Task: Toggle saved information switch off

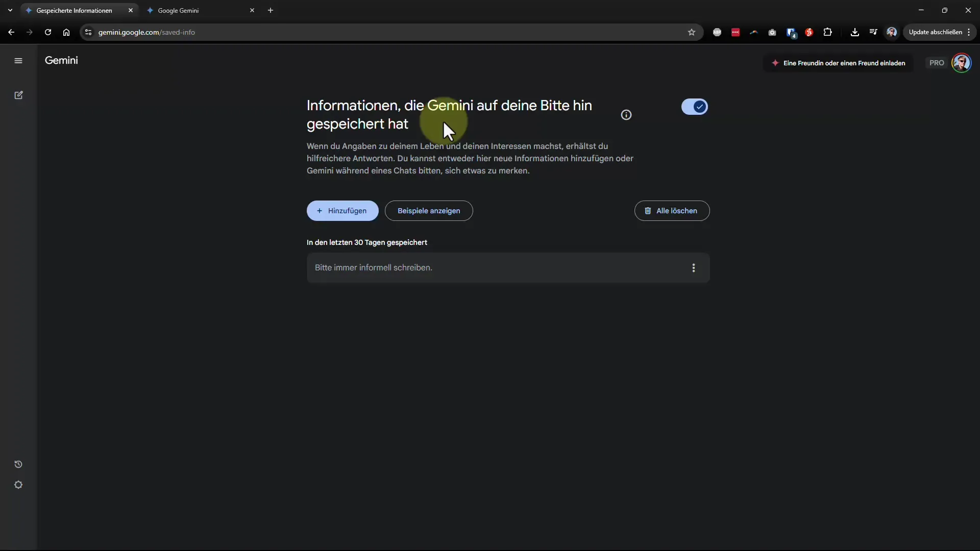Action: 695,107
